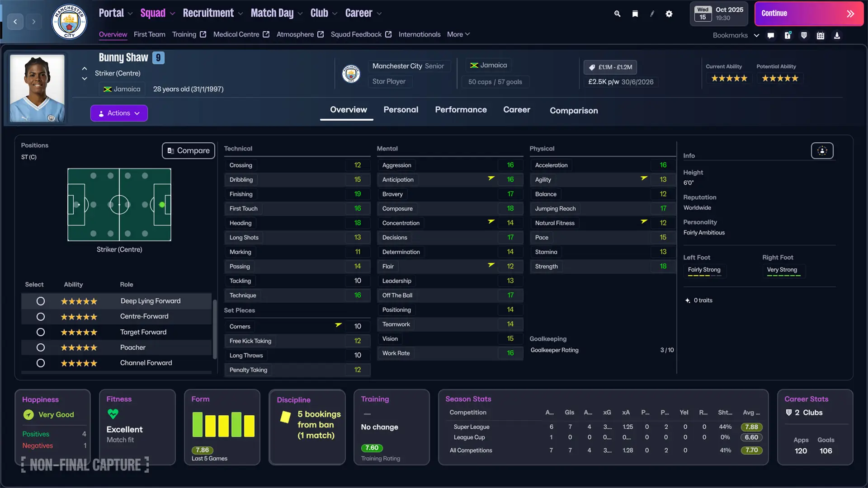Expand the Bookmarks dropdown chevron
The width and height of the screenshot is (868, 488).
[x=756, y=35]
